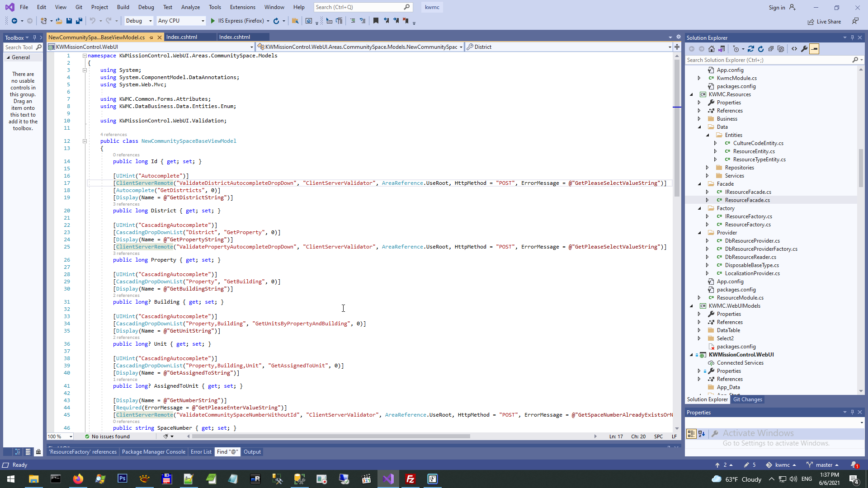Start debugging with IIS Express green arrow
868x488 pixels.
pos(213,21)
